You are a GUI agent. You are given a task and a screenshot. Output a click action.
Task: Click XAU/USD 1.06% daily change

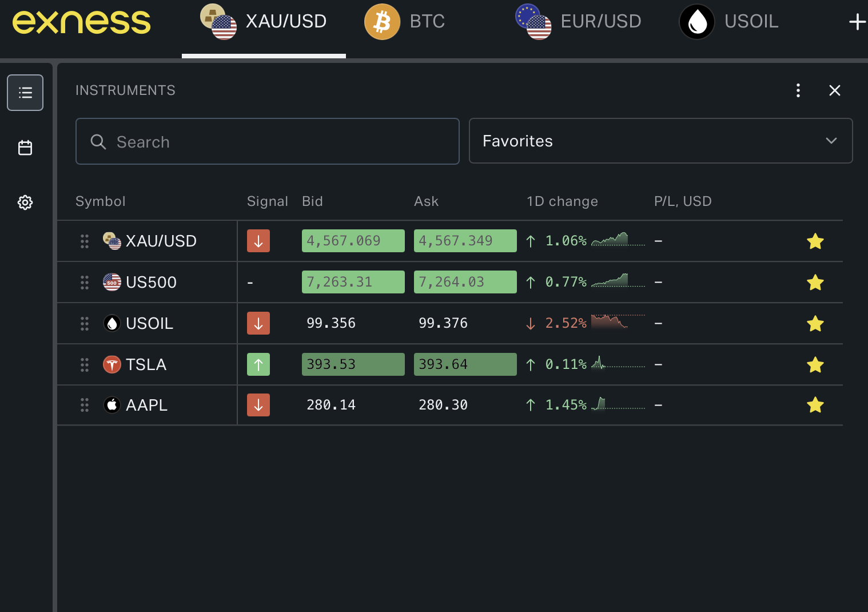[x=556, y=241]
